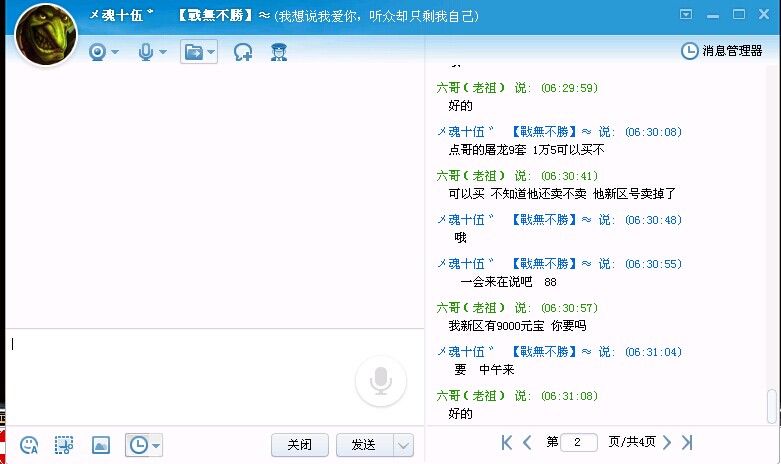
Task: Start a voice call with the microphone icon
Action: coord(146,51)
